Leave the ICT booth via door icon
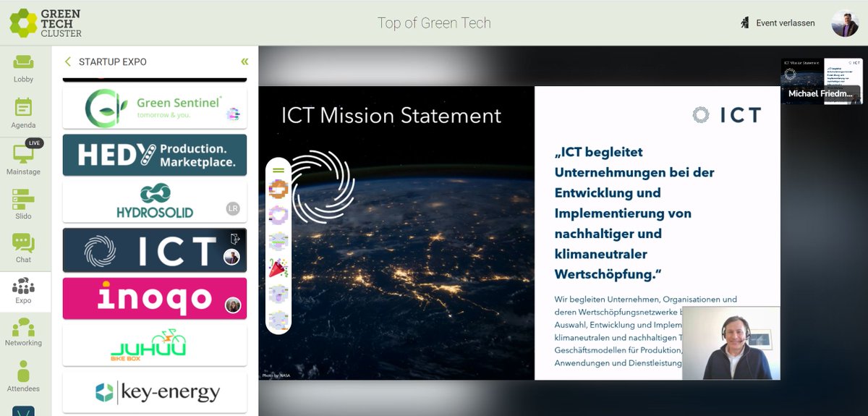The height and width of the screenshot is (416, 868). 234,238
